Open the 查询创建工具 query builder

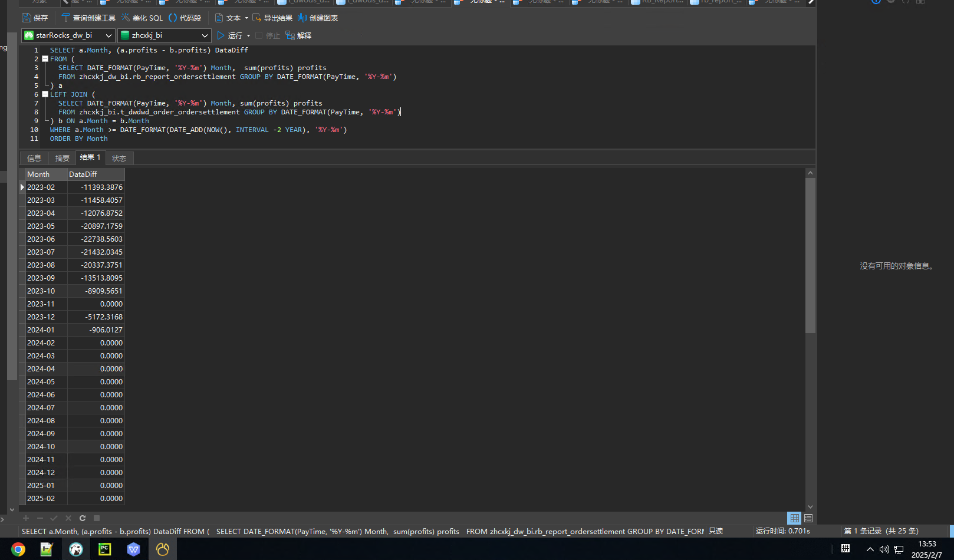pyautogui.click(x=88, y=18)
